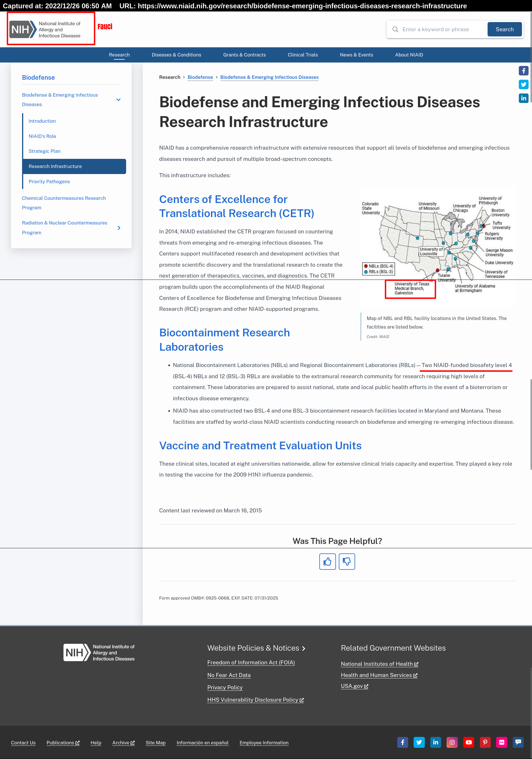Open footer blog chat icon
The width and height of the screenshot is (532, 759).
coord(518,742)
